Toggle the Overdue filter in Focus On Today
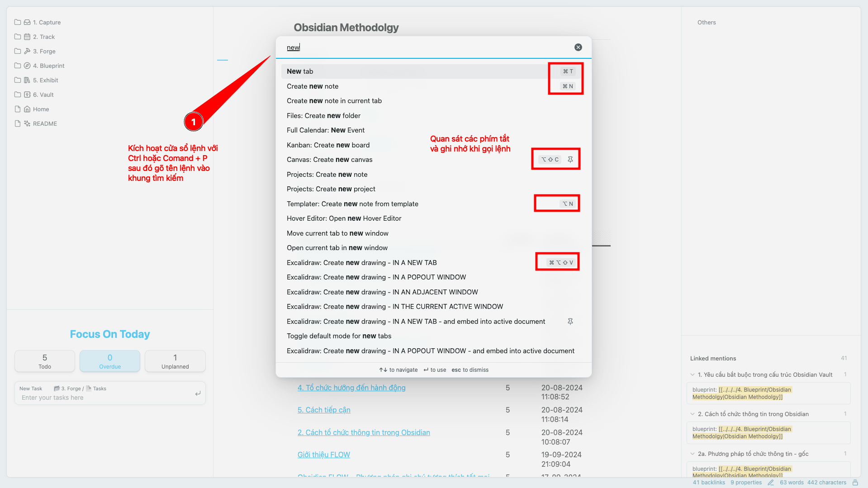 click(109, 361)
